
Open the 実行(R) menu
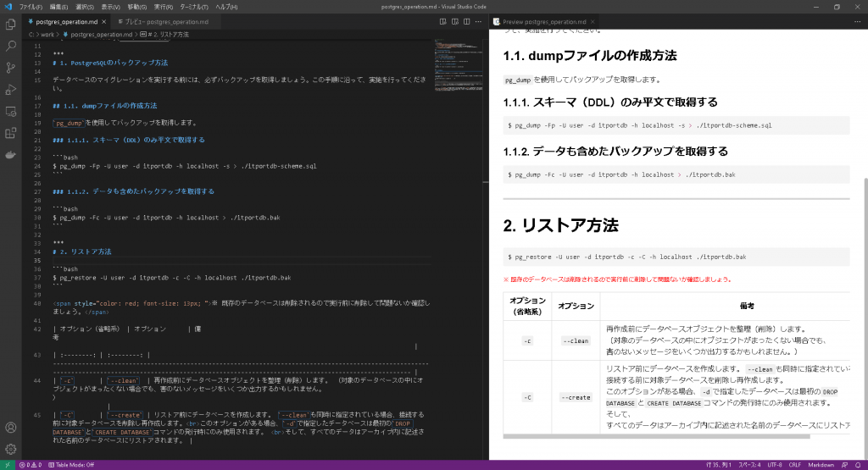point(164,7)
